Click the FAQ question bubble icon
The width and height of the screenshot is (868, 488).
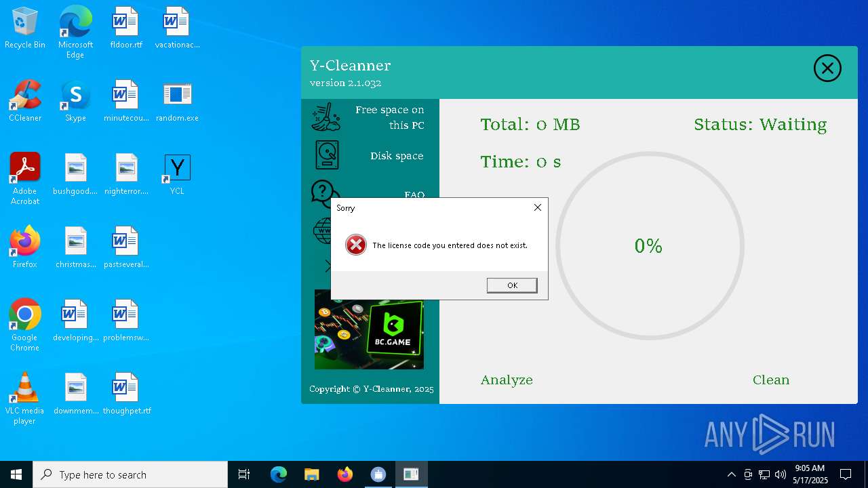click(x=321, y=191)
